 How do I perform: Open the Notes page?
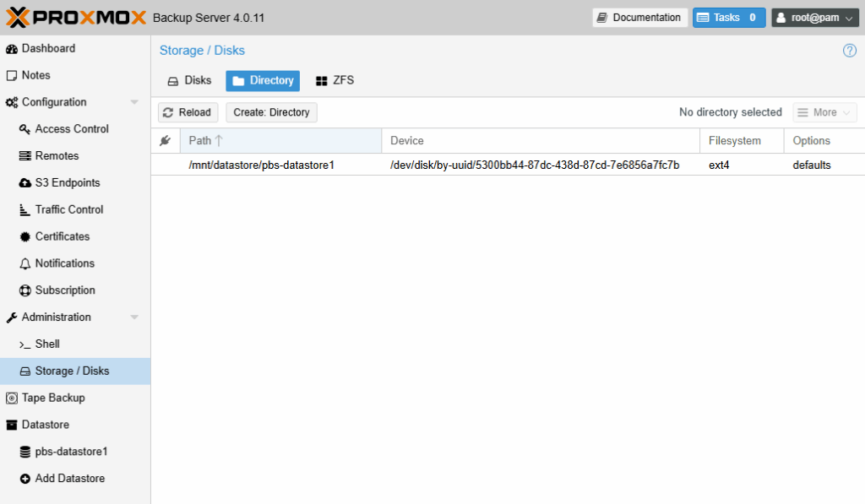coord(35,75)
